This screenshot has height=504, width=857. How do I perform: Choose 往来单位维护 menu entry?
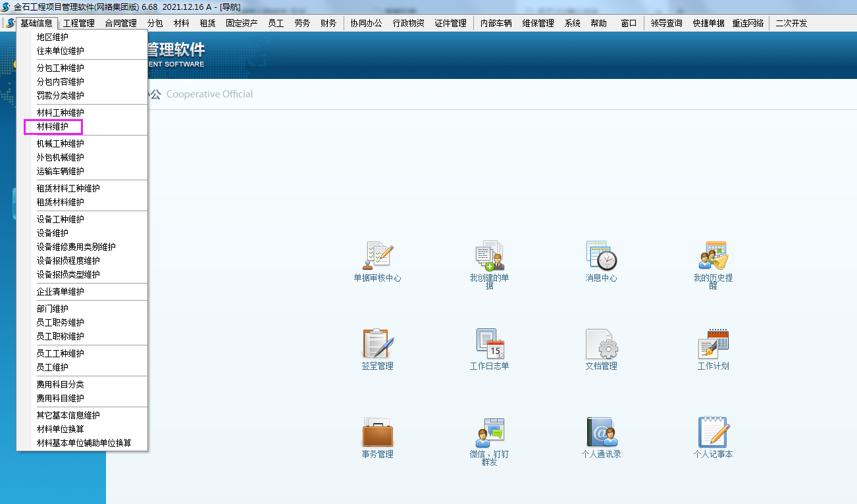coord(61,51)
